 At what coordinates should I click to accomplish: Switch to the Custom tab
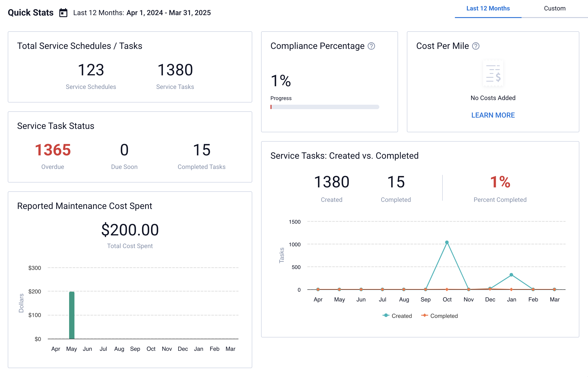554,8
